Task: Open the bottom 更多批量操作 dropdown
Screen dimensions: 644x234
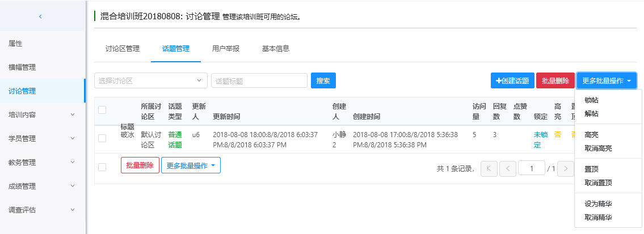Action: coord(191,165)
